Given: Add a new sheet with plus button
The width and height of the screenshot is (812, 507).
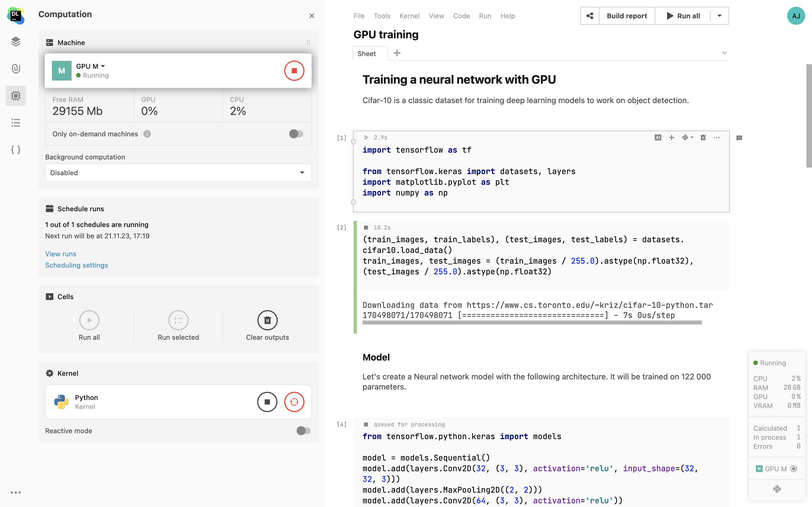Looking at the screenshot, I should click(397, 53).
